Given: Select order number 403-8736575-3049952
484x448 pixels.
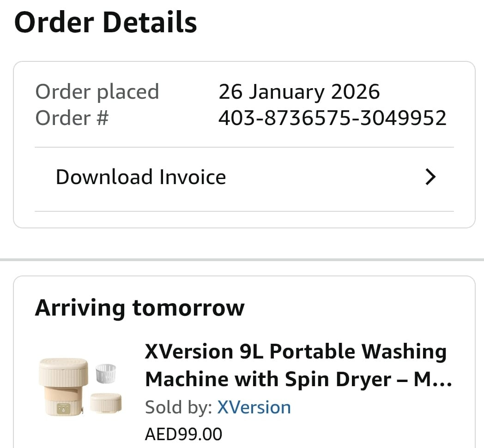Looking at the screenshot, I should pos(332,118).
